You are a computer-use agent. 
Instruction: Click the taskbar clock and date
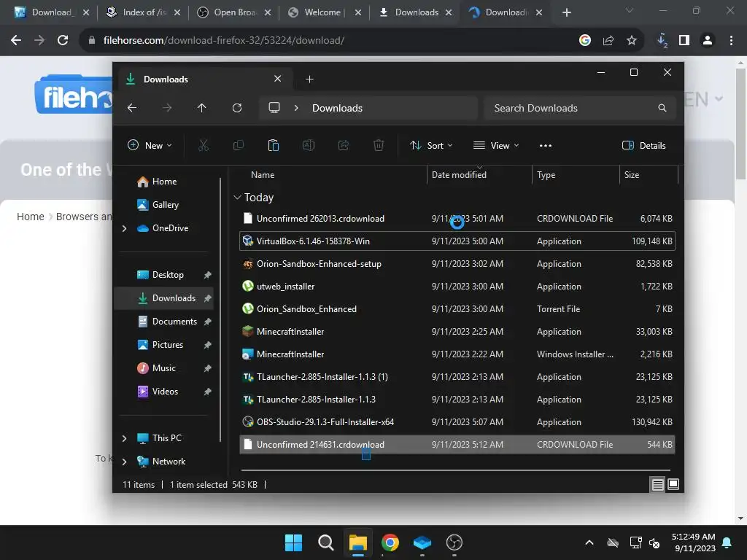pos(693,542)
